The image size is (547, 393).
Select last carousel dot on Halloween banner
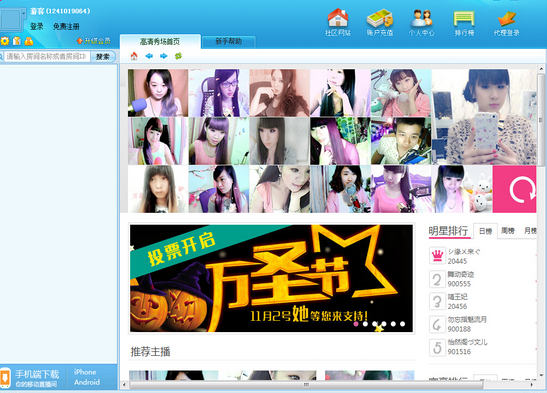tap(402, 324)
